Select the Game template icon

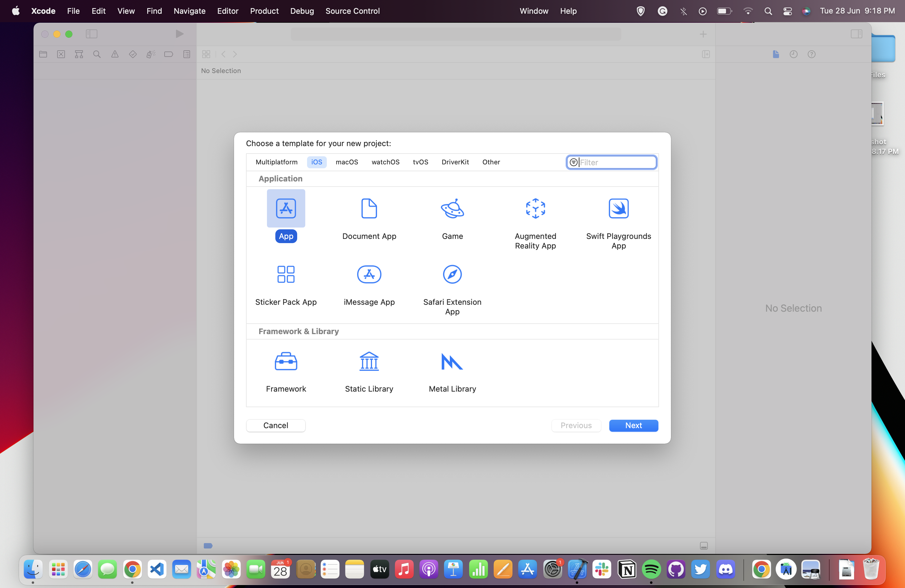[452, 208]
